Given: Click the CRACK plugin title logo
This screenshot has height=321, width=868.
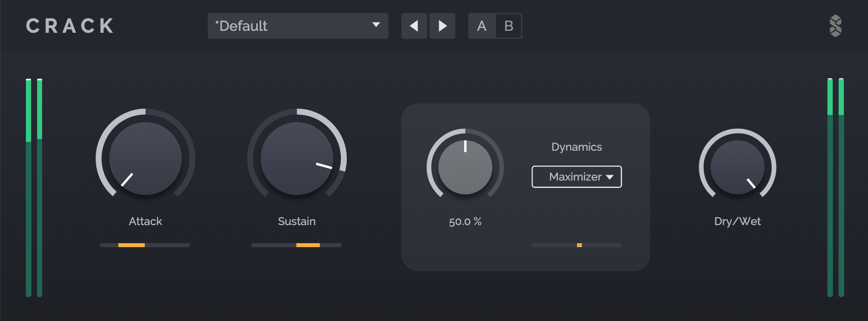Looking at the screenshot, I should 70,26.
